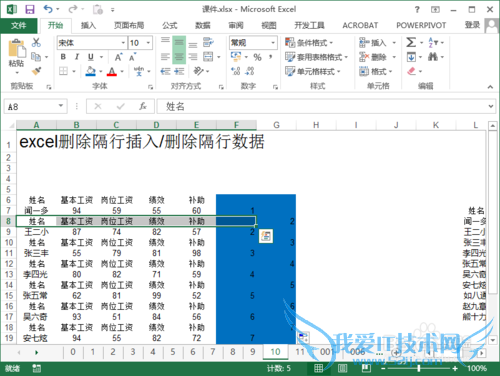The height and width of the screenshot is (376, 500).
Task: Toggle Italic formatting
Action: click(x=77, y=57)
